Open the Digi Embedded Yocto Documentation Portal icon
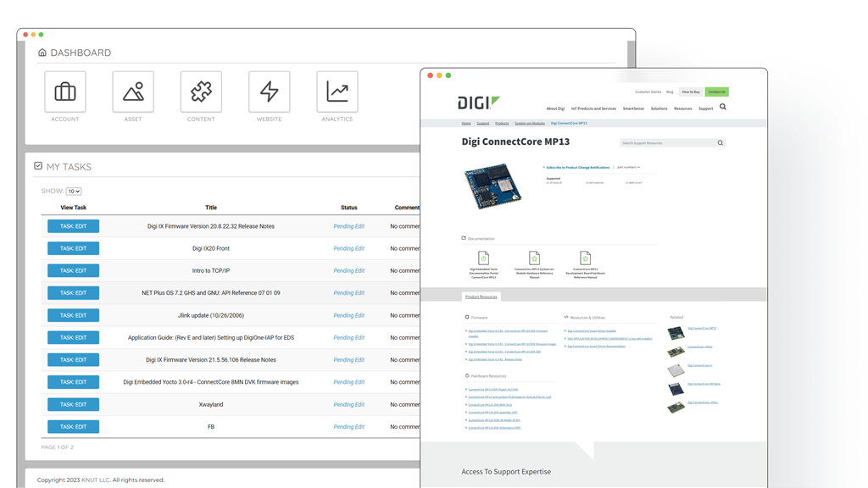Image resolution: width=868 pixels, height=488 pixels. click(x=483, y=258)
